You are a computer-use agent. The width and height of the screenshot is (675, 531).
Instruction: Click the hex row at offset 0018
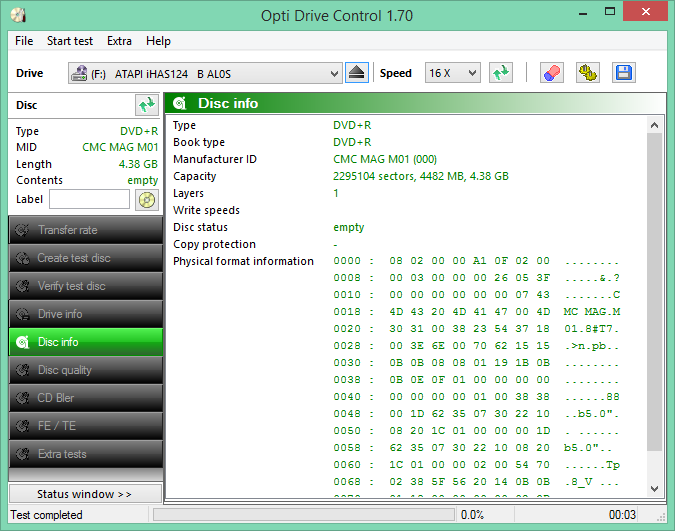click(477, 312)
